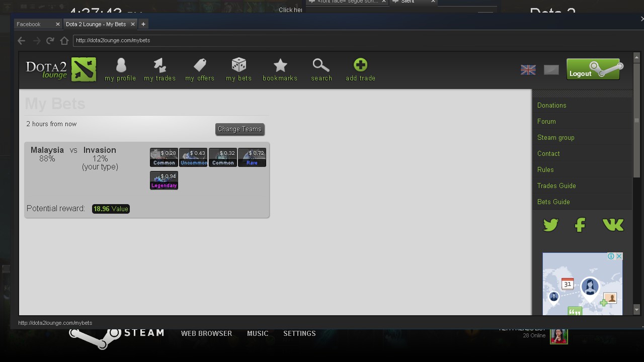Click the friend avatar in overlay
The width and height of the screenshot is (644, 362).
559,335
